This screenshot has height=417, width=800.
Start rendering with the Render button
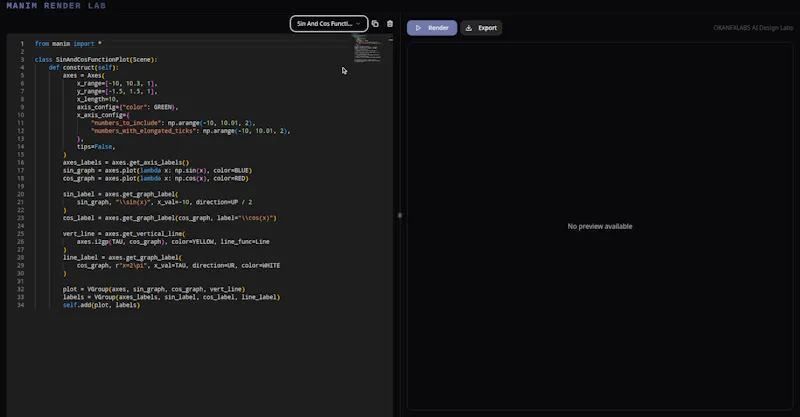[432, 28]
